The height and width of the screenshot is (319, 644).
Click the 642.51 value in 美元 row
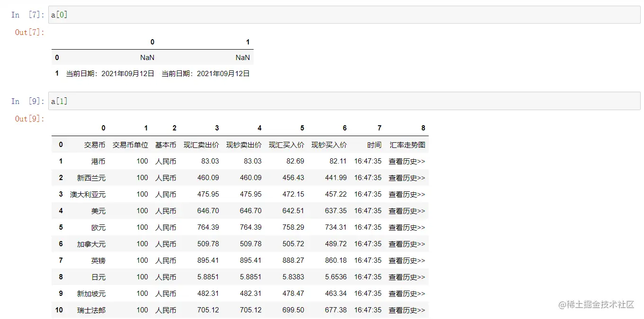click(293, 211)
